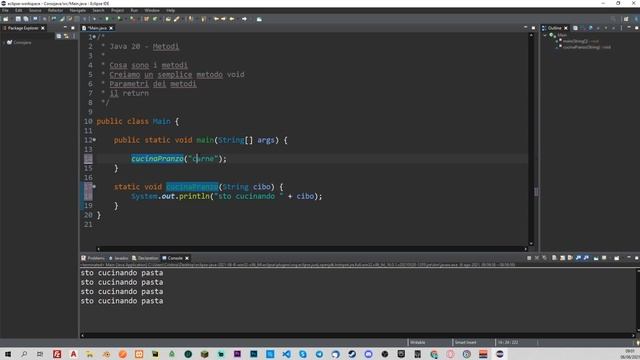Toggle Word Wrap in Console toolbar

pyautogui.click(x=570, y=258)
